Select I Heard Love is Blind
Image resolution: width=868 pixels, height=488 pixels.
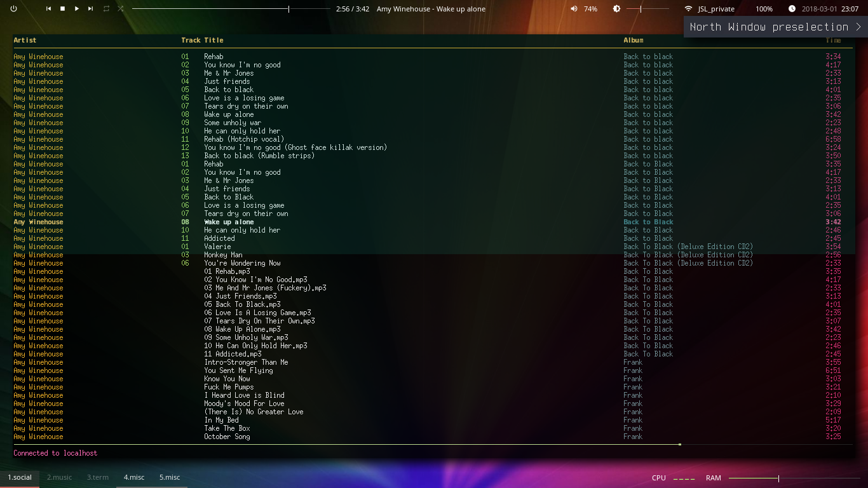tap(244, 395)
